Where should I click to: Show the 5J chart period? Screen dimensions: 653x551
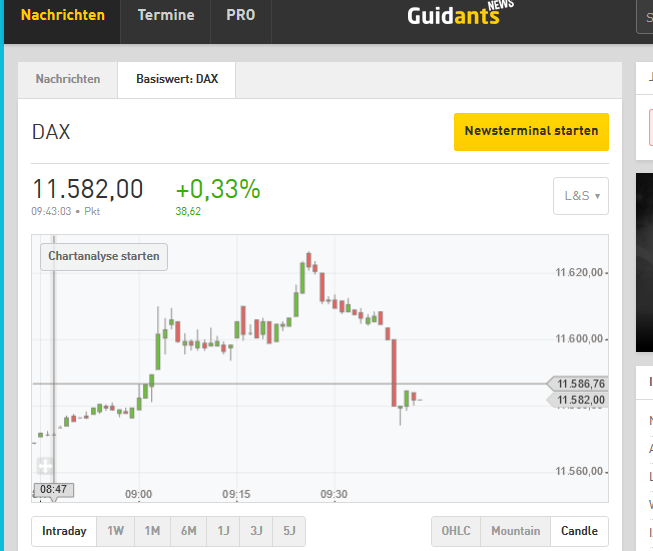coord(289,531)
